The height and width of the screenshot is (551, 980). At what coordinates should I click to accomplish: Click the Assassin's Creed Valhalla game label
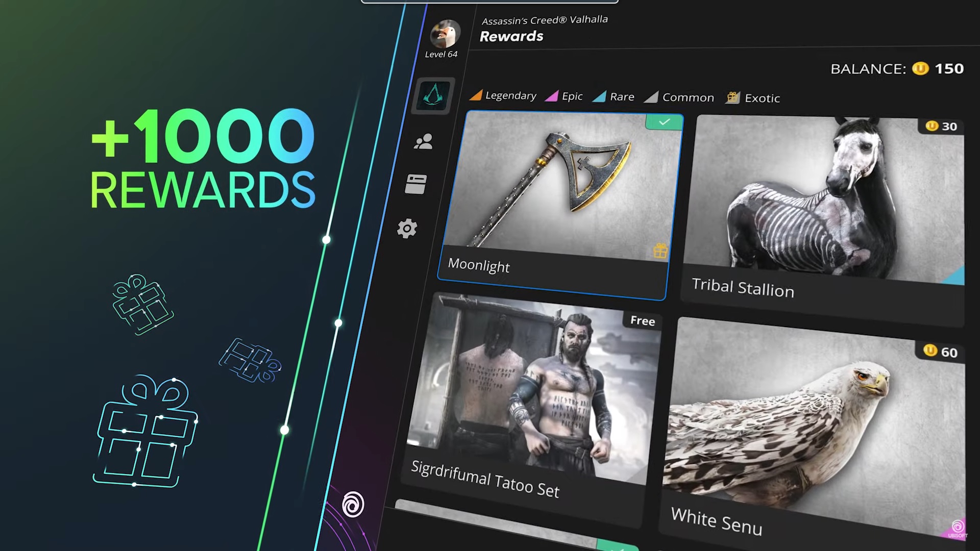(x=544, y=19)
